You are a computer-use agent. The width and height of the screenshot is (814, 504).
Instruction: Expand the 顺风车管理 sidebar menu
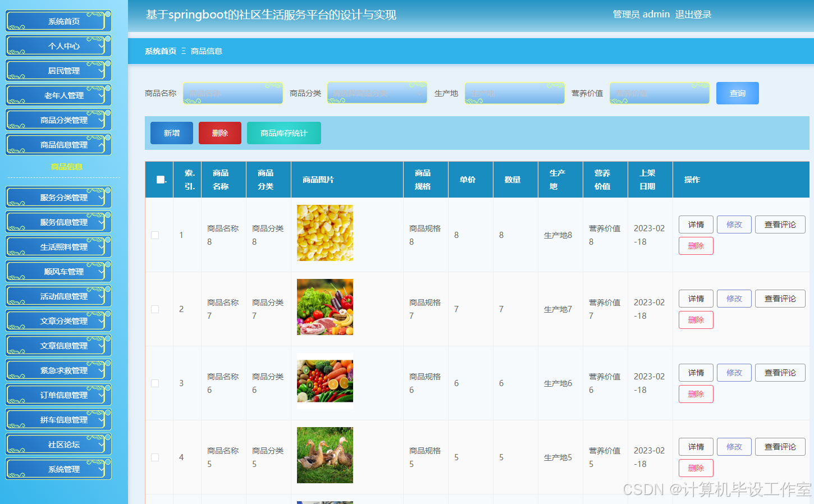tap(58, 271)
